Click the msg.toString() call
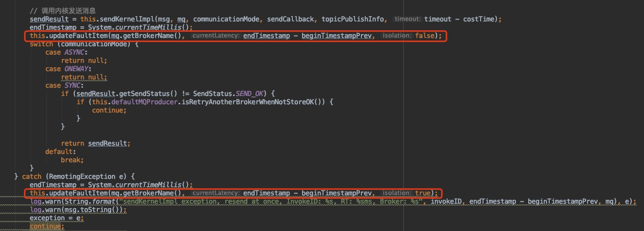Viewport: 644px width, 231px height. coord(92,210)
